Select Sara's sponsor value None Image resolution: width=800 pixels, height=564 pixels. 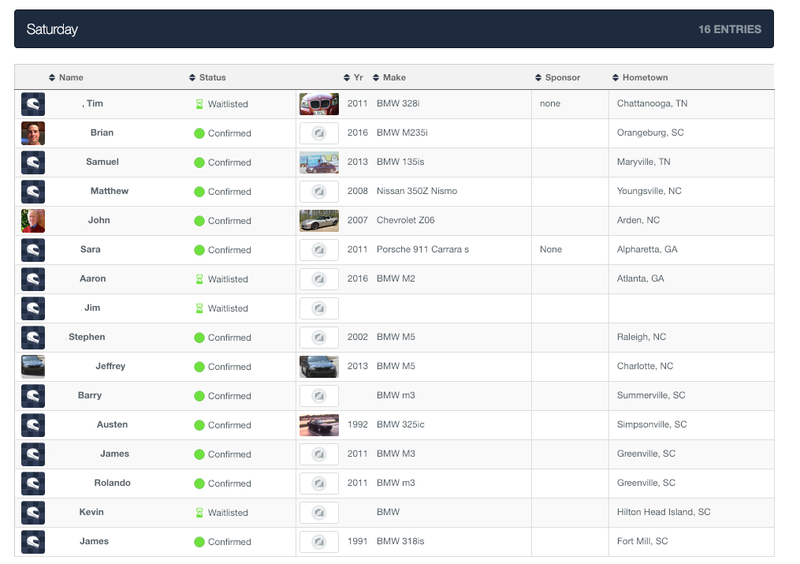coord(551,250)
